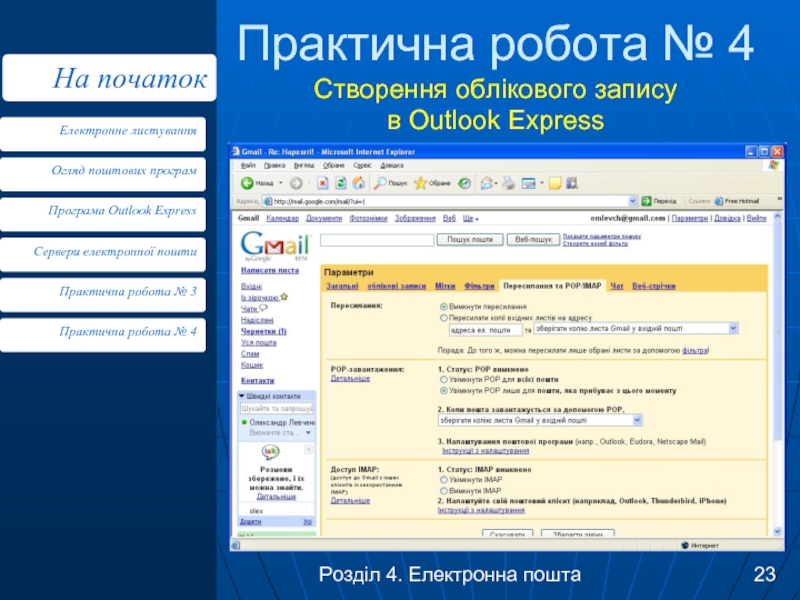Image resolution: width=800 pixels, height=600 pixels.
Task: Collapse 'Швидкі контакти' section
Action: tap(242, 396)
